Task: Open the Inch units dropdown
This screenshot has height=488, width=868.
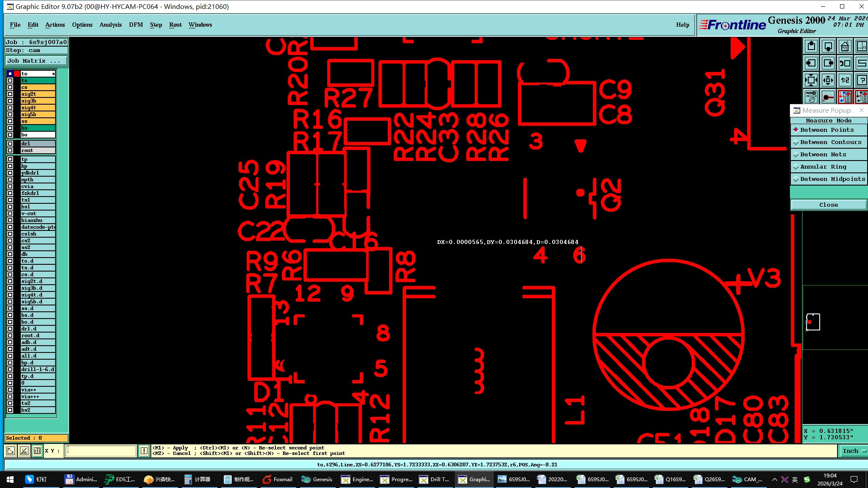Action: click(853, 451)
